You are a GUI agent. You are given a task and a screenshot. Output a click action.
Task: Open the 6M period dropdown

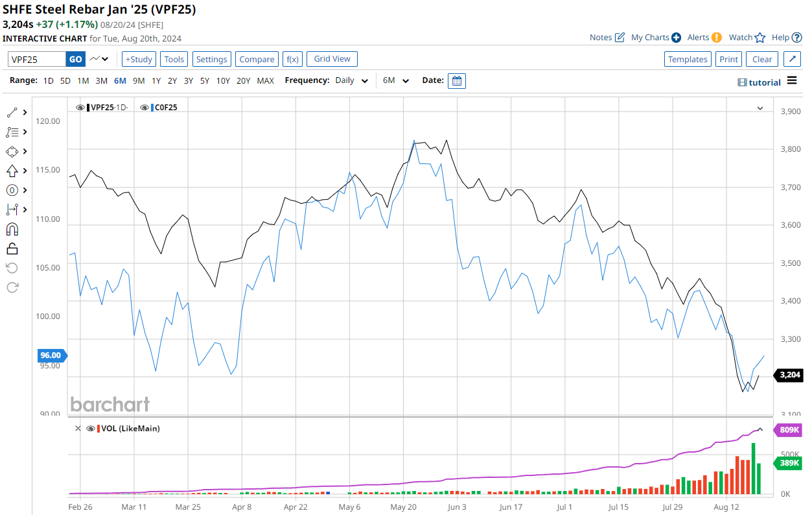(396, 81)
